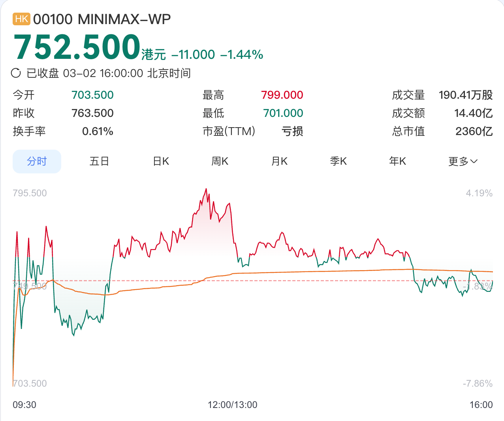Click the intraday peak on the price line
The width and height of the screenshot is (504, 421).
(x=206, y=189)
